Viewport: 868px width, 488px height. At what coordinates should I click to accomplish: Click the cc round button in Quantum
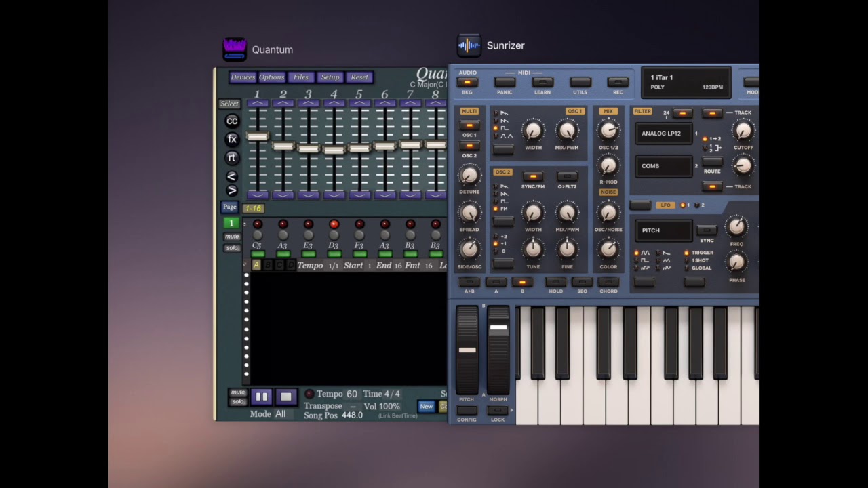(x=232, y=121)
